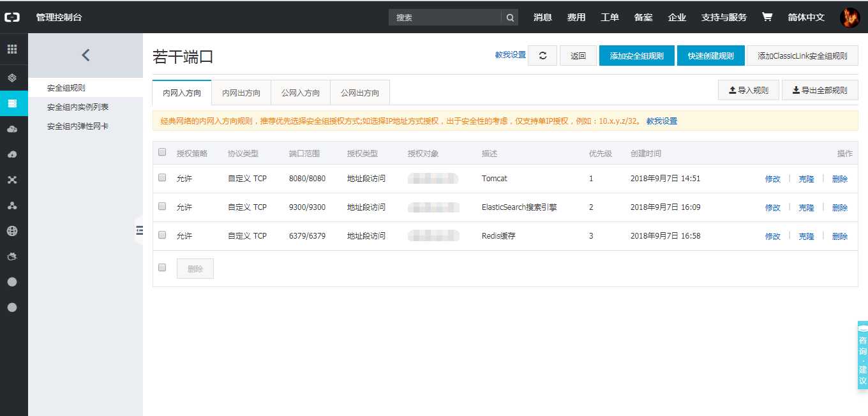868x416 pixels.
Task: Click 修改 for the Redis缓存 rule
Action: [x=773, y=236]
